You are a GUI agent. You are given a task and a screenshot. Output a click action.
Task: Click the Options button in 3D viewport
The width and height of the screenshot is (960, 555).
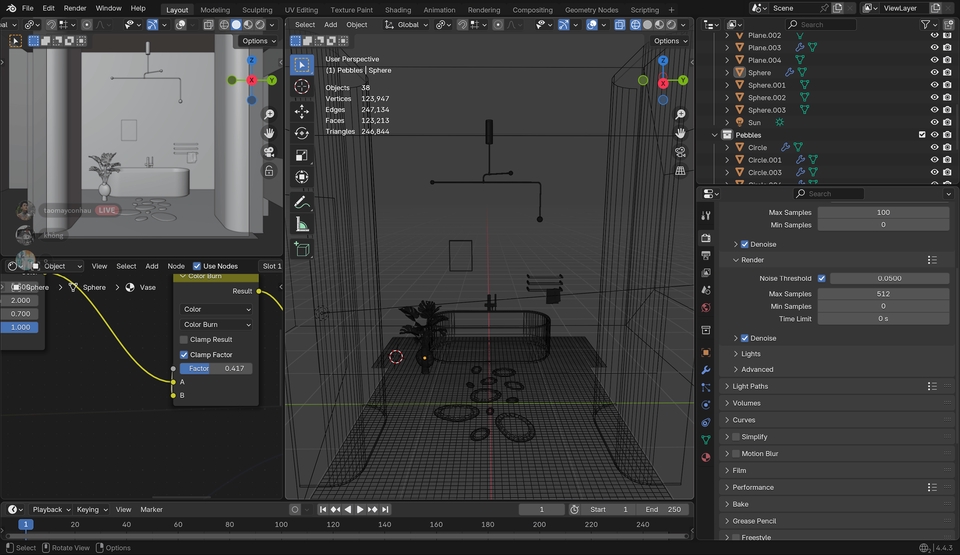coord(670,41)
